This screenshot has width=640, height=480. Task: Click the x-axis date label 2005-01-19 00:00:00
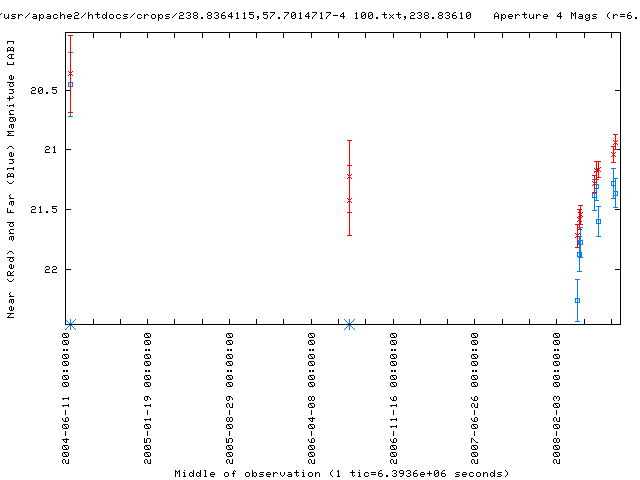tap(148, 398)
